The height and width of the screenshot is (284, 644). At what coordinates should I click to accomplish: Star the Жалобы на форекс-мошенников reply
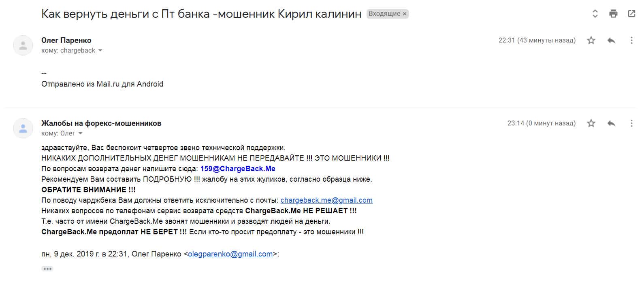[x=591, y=123]
